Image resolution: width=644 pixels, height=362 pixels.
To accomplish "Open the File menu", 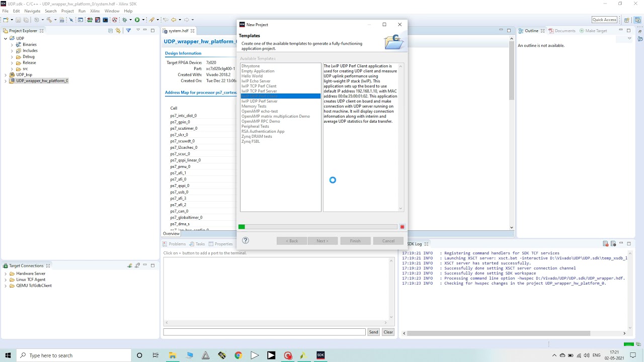I will (x=5, y=11).
